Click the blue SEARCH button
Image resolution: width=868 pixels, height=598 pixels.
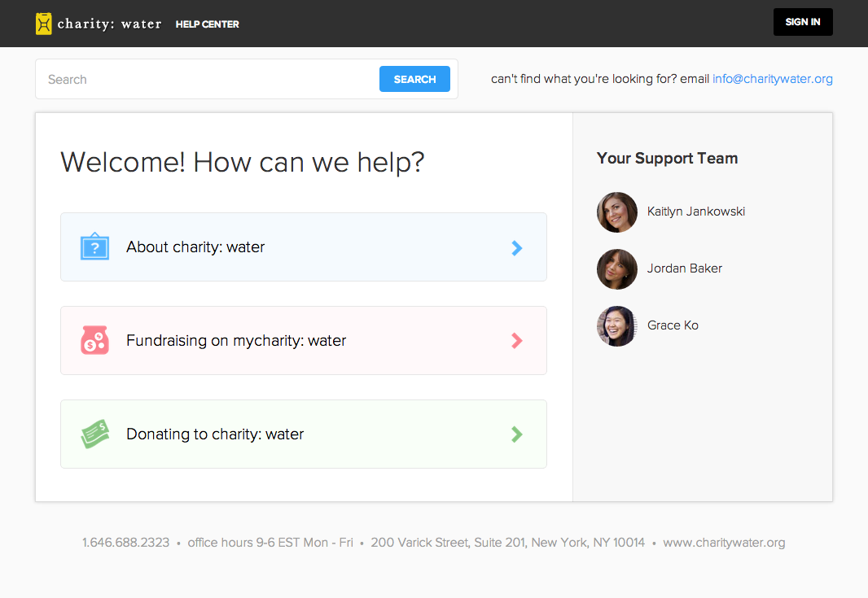(x=414, y=79)
